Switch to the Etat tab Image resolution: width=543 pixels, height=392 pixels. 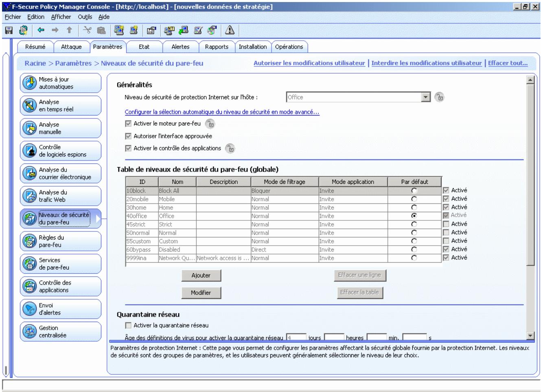(144, 47)
